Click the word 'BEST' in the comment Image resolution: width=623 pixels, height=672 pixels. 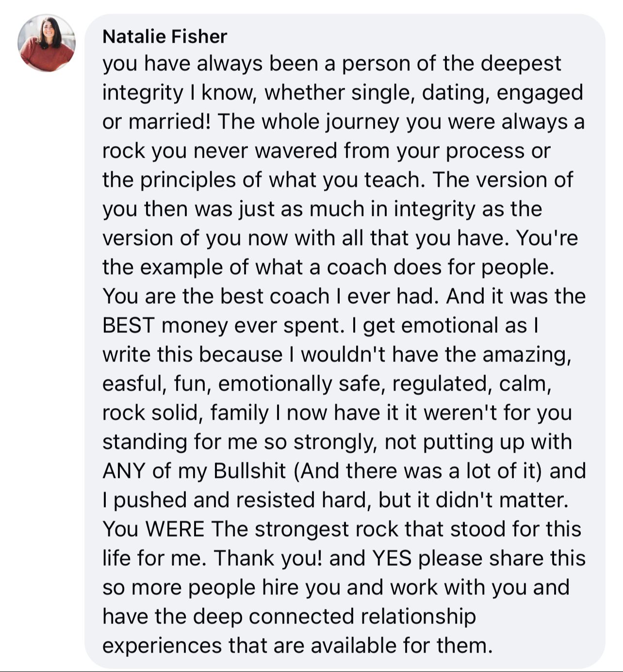click(x=128, y=326)
